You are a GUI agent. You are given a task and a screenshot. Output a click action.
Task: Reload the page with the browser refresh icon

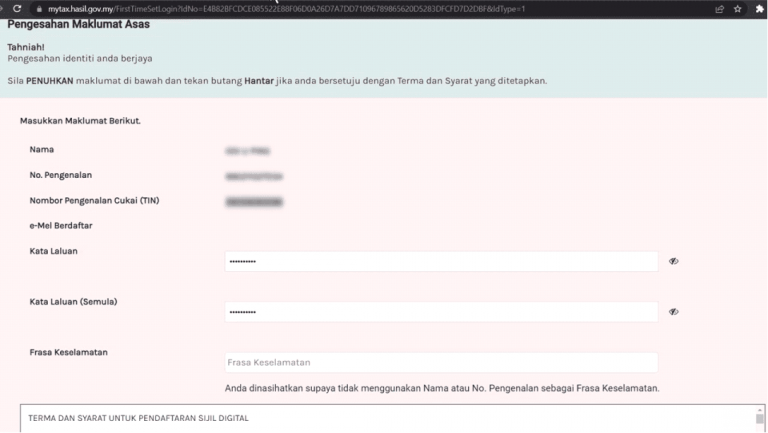pos(16,8)
